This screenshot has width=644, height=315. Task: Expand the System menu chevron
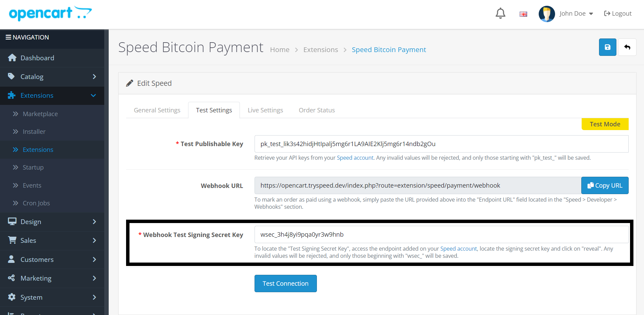[94, 297]
